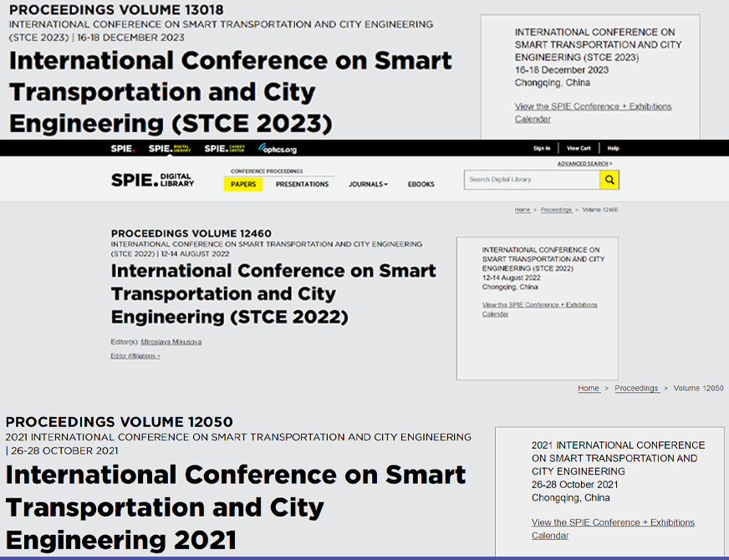Open SPIE Conference Calendar link in STCE 2023 box
The width and height of the screenshot is (729, 560).
click(593, 113)
